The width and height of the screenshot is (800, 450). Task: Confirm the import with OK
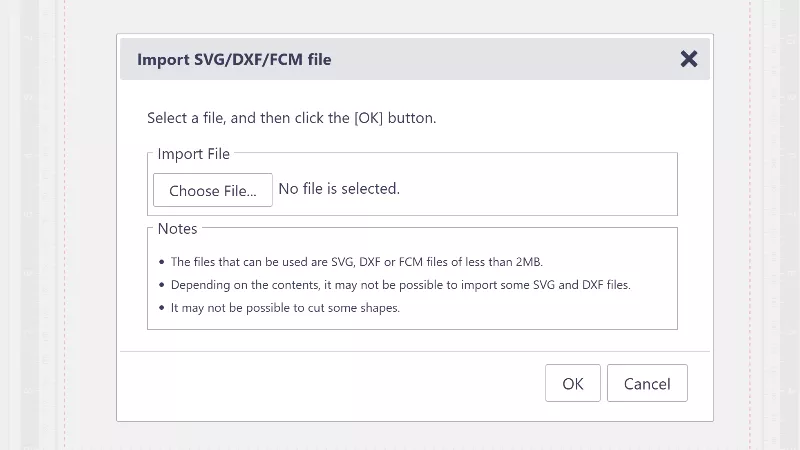(x=572, y=383)
